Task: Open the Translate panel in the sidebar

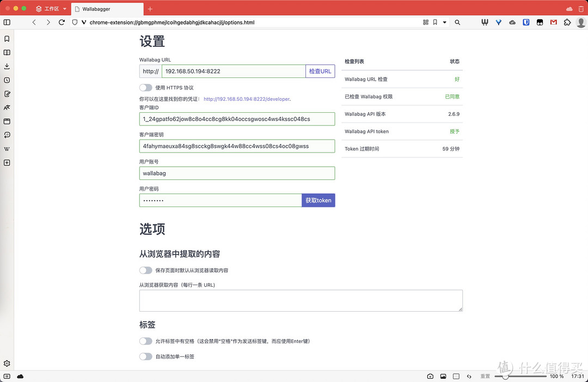Action: coord(7,107)
